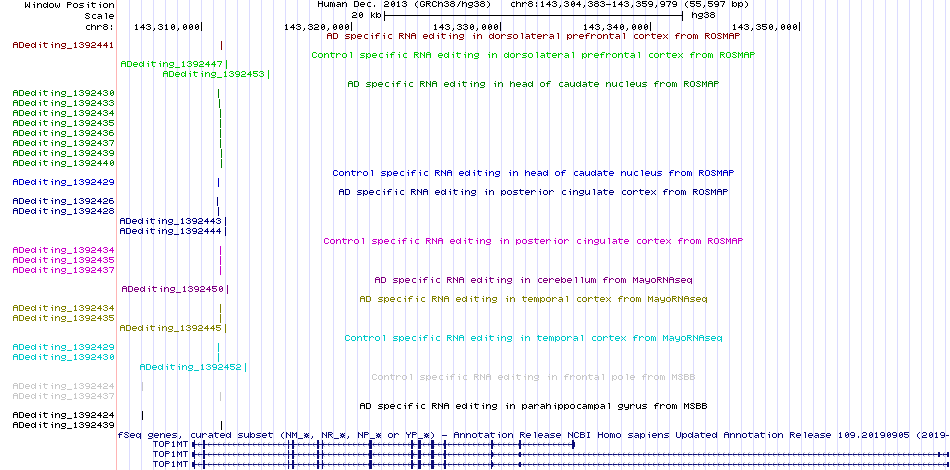Select the ADediting_1392447 editing site label
This screenshot has height=470, width=950.
coord(172,64)
